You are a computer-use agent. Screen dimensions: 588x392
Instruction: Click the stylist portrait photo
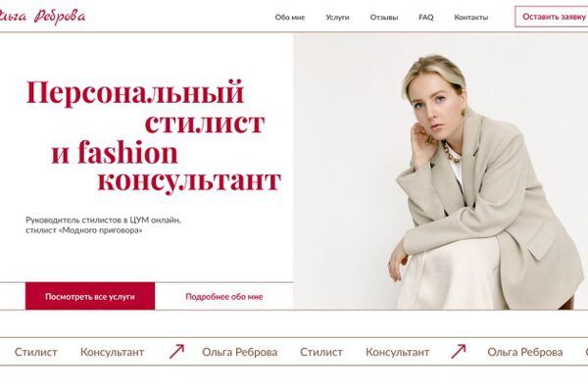(440, 171)
